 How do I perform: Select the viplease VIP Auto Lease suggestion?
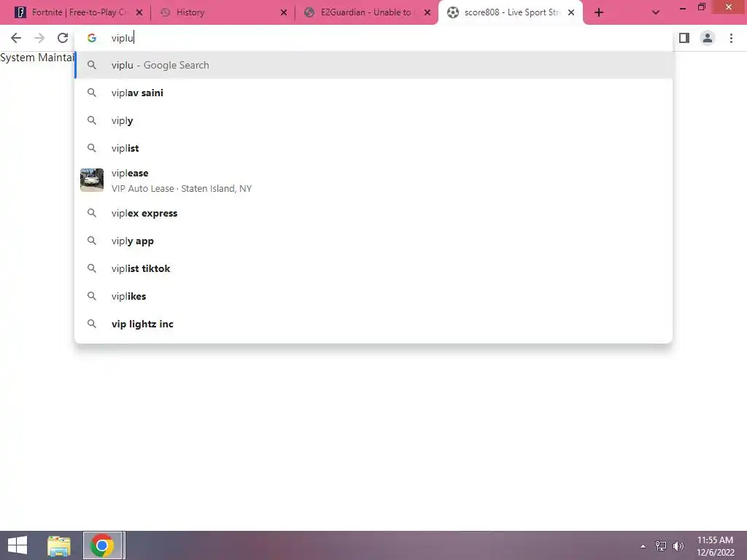pyautogui.click(x=373, y=181)
